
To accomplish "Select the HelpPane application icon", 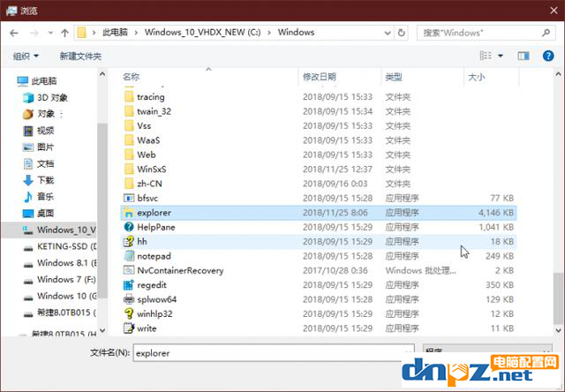I will coord(129,227).
